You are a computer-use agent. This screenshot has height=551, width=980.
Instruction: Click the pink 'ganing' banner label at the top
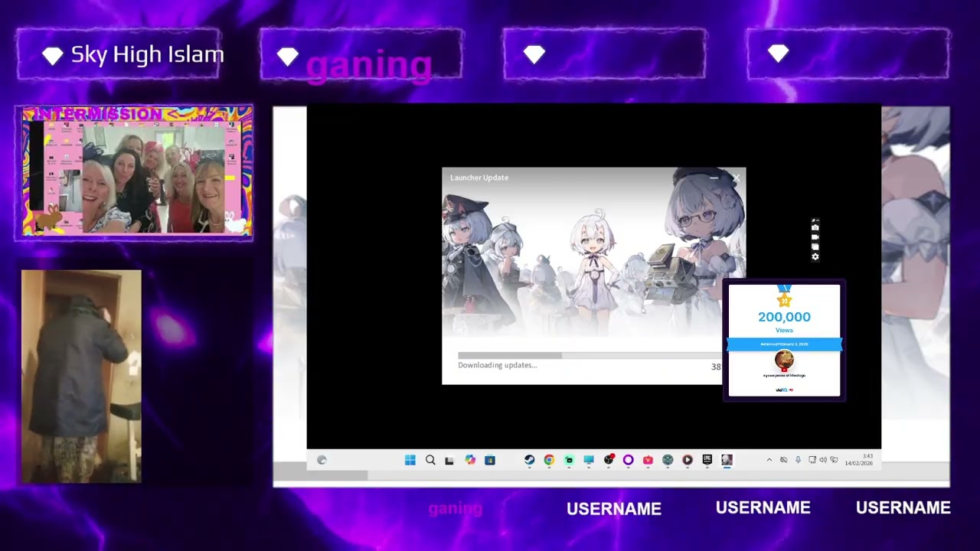[369, 66]
